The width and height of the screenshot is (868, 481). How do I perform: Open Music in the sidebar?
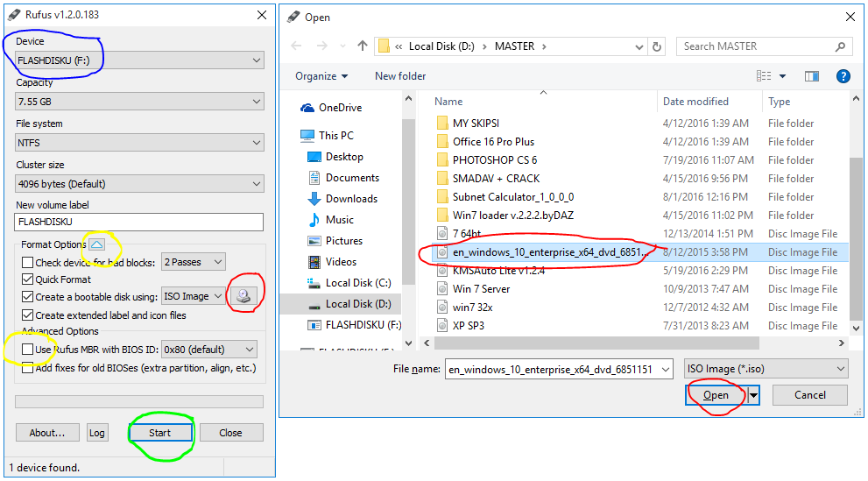coord(330,220)
